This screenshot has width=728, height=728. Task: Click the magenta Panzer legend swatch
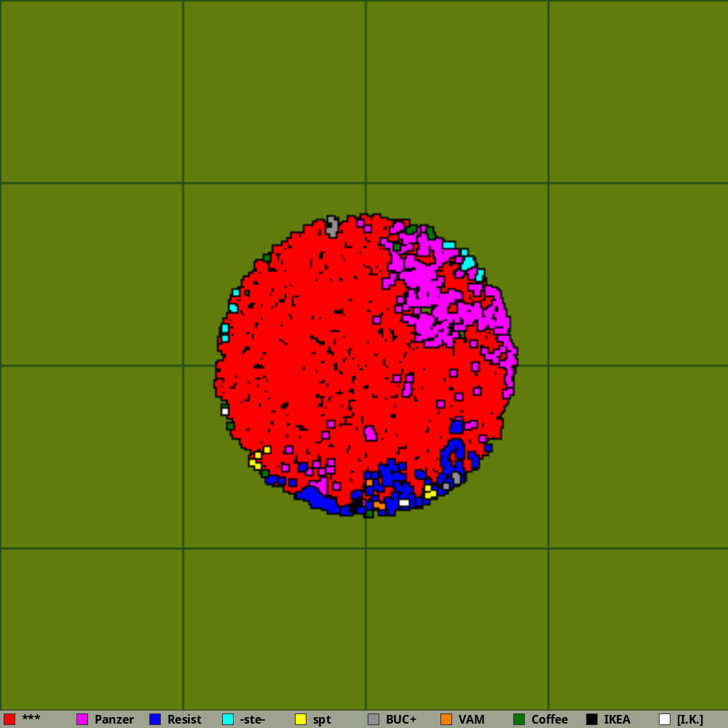coord(82,719)
